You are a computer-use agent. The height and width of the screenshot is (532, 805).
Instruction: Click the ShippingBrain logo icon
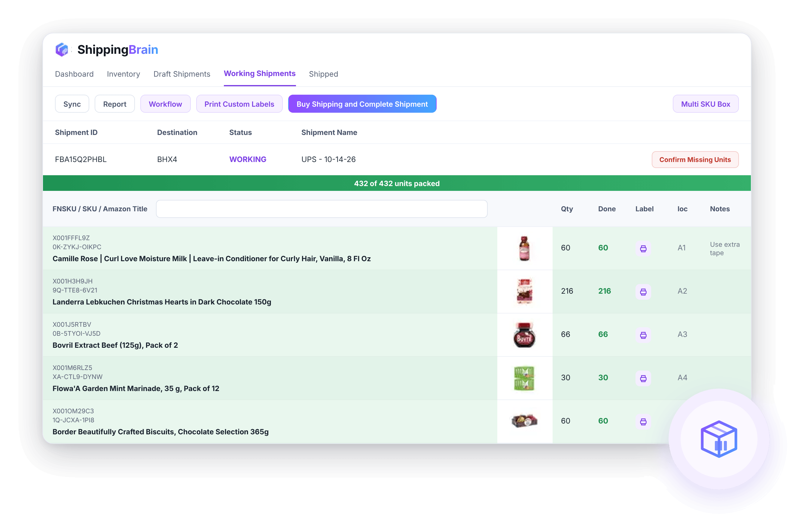click(x=62, y=50)
